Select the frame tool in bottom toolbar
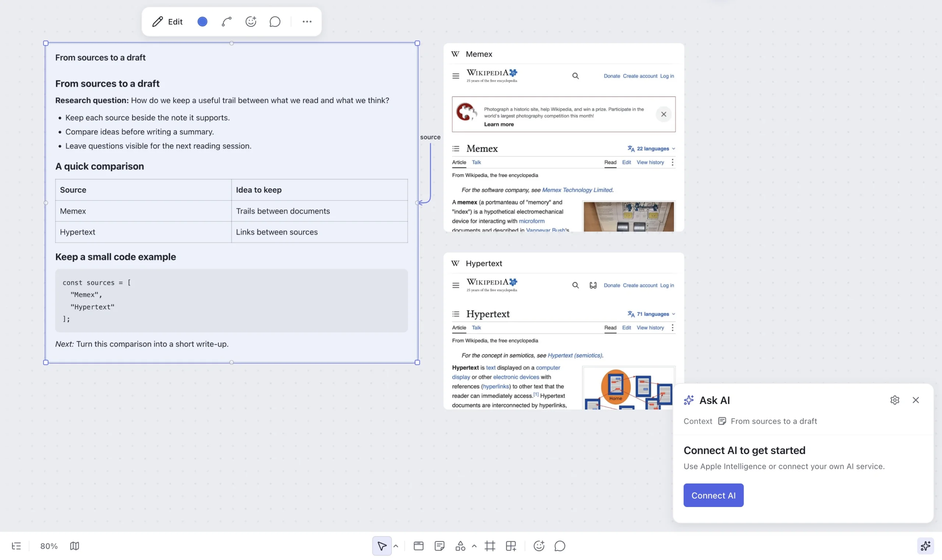Screen dimensions: 942x560 pos(490,546)
